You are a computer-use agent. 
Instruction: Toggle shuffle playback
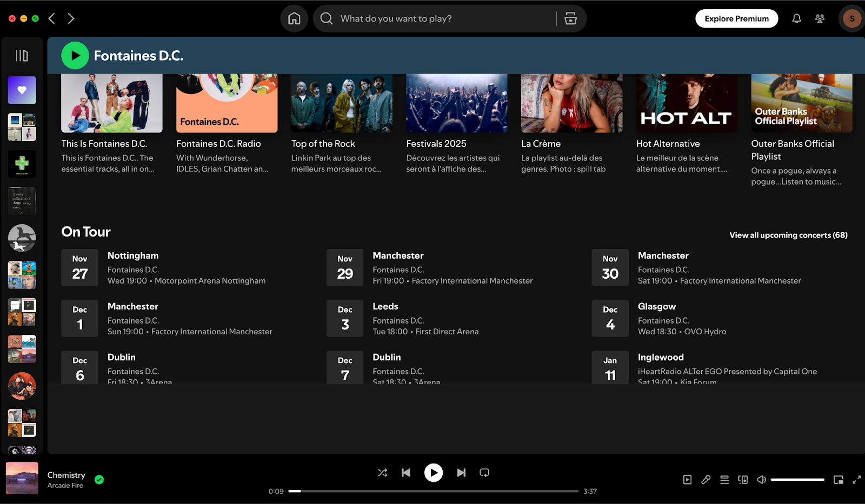coord(382,473)
